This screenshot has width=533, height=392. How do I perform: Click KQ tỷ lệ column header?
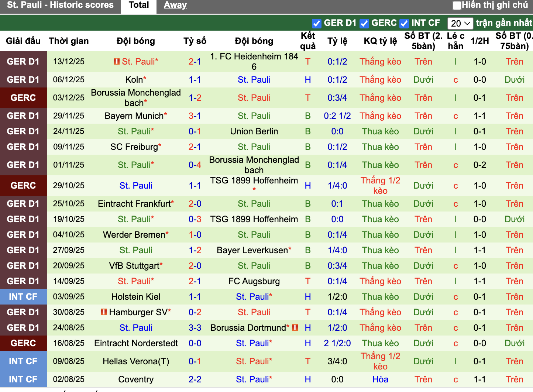tap(381, 41)
